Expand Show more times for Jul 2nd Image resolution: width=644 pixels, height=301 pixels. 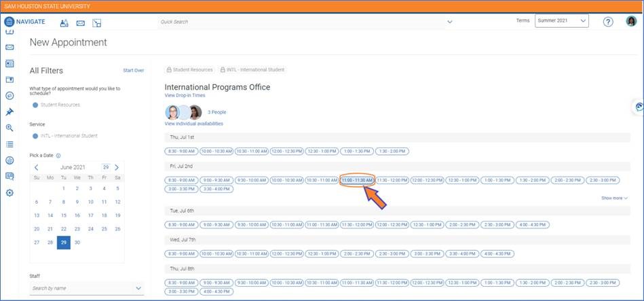[x=614, y=198]
